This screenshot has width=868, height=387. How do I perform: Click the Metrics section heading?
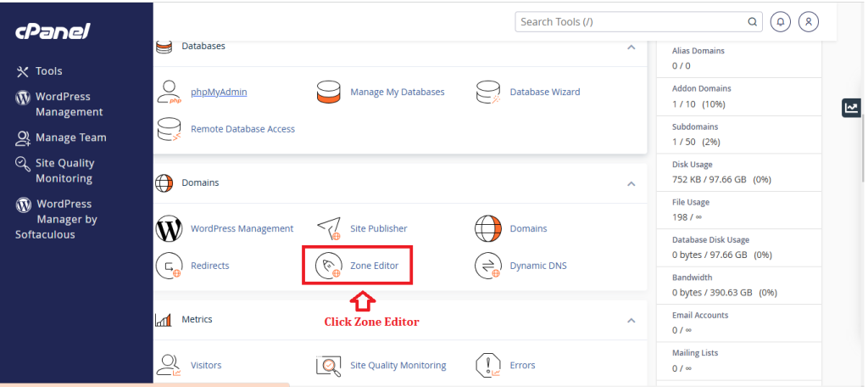(x=197, y=319)
